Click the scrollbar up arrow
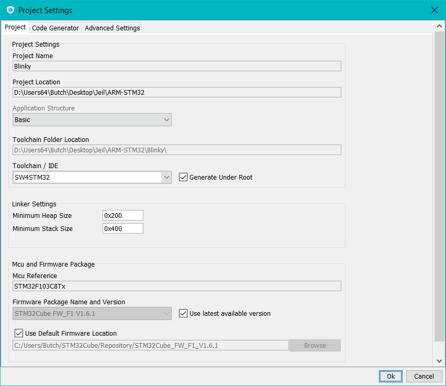 coord(439,26)
